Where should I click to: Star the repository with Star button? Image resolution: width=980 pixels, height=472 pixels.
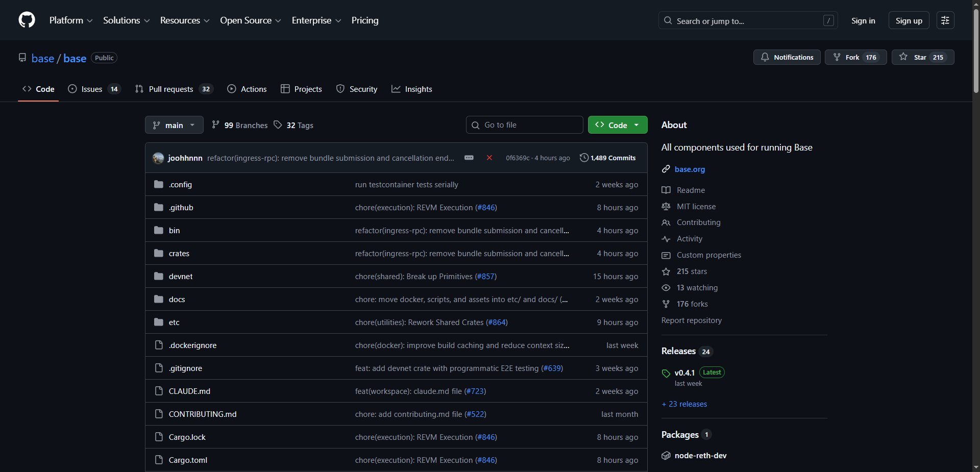click(923, 57)
